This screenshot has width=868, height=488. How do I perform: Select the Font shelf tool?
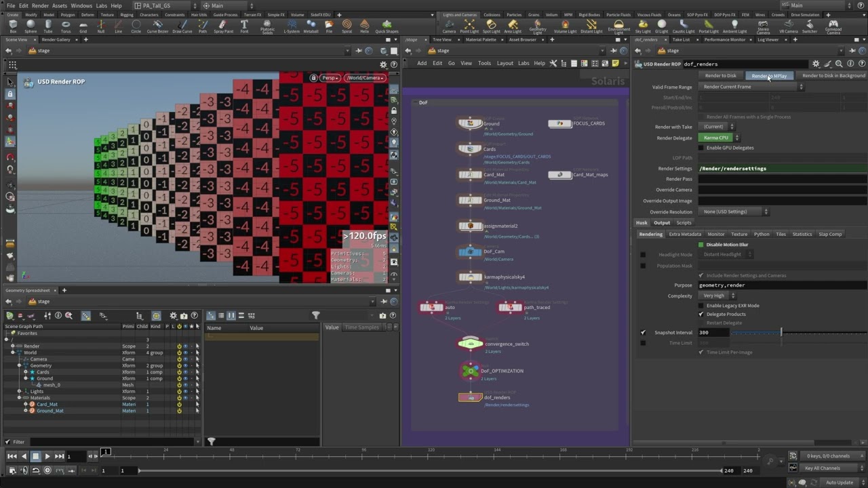244,26
